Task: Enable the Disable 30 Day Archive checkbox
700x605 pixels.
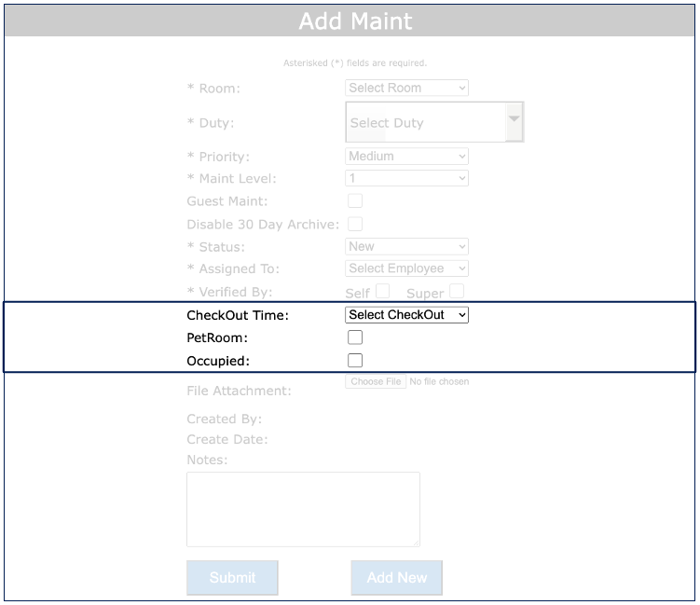Action: (x=355, y=224)
